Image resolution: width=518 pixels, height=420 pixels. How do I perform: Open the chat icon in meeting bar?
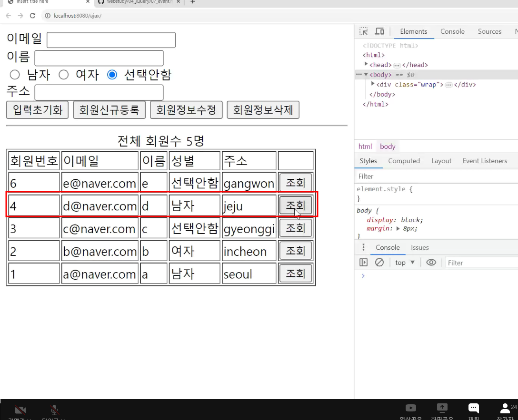474,408
